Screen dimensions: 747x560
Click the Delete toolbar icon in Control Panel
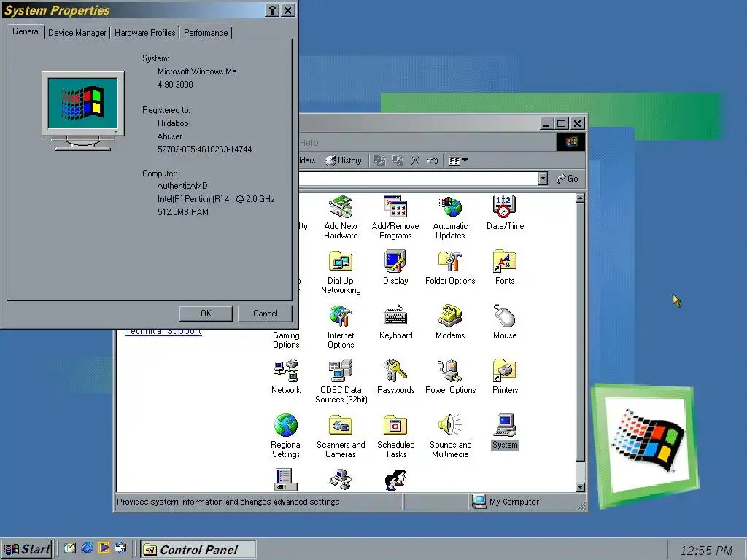click(x=415, y=160)
